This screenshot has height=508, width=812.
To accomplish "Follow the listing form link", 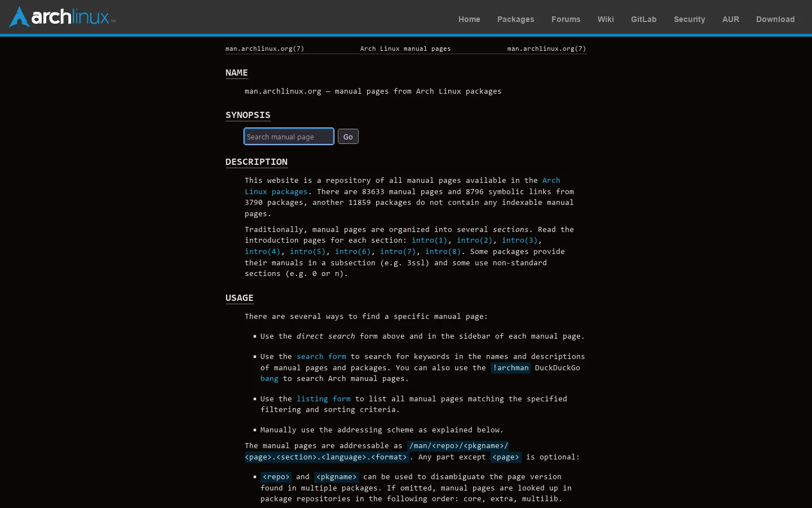I will (x=324, y=399).
